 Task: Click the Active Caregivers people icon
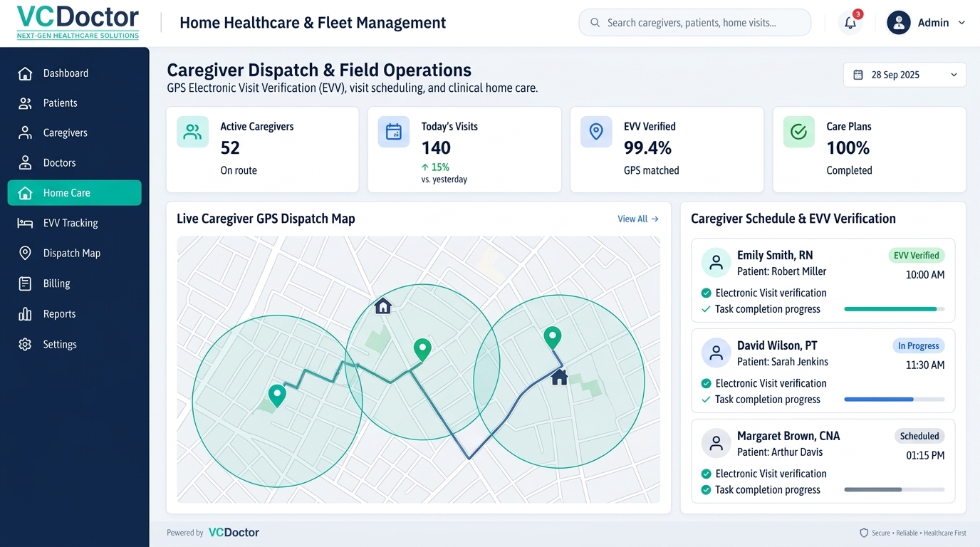pyautogui.click(x=192, y=132)
